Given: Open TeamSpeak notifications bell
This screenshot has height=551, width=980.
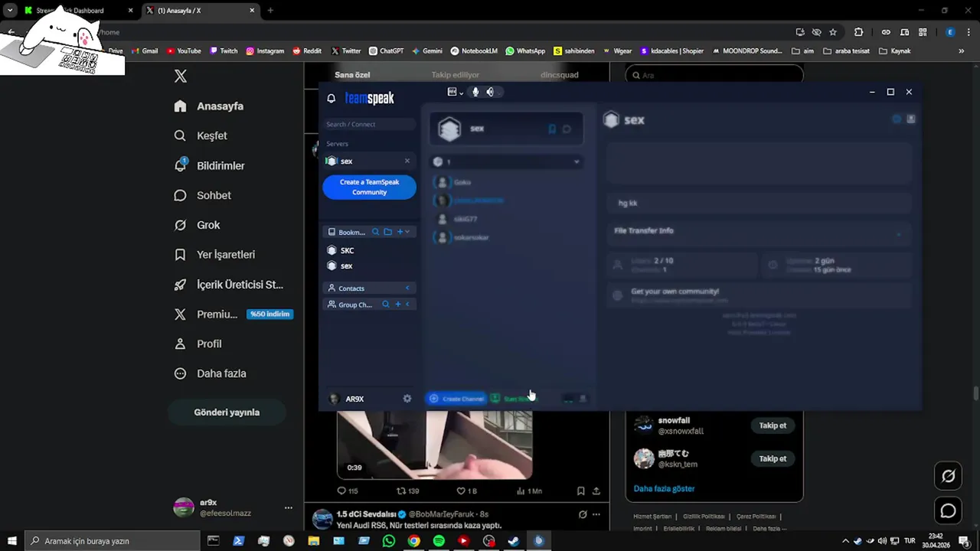Looking at the screenshot, I should coord(331,98).
